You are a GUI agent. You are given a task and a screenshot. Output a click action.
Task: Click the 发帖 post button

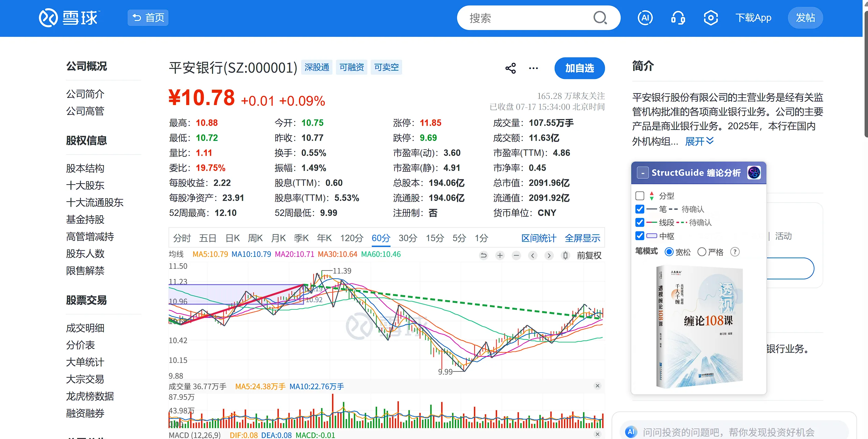[805, 18]
